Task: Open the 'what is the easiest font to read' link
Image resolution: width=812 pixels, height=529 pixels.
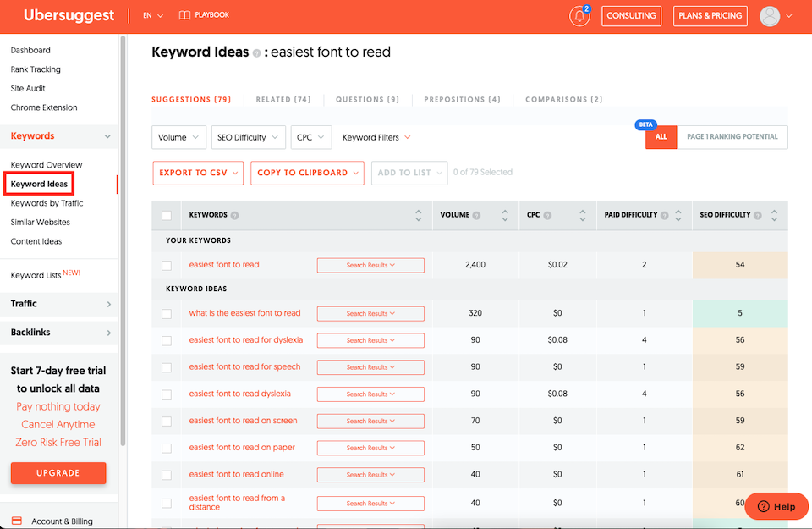Action: point(244,313)
